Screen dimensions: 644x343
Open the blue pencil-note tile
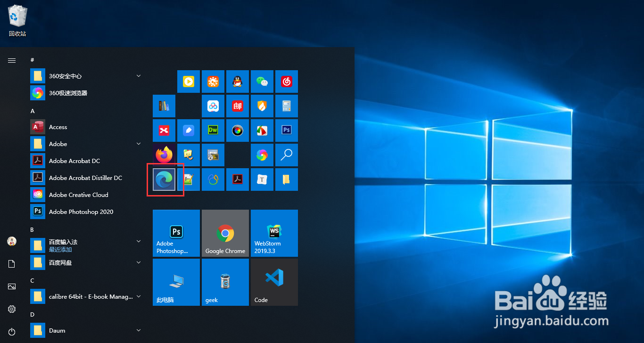189,131
